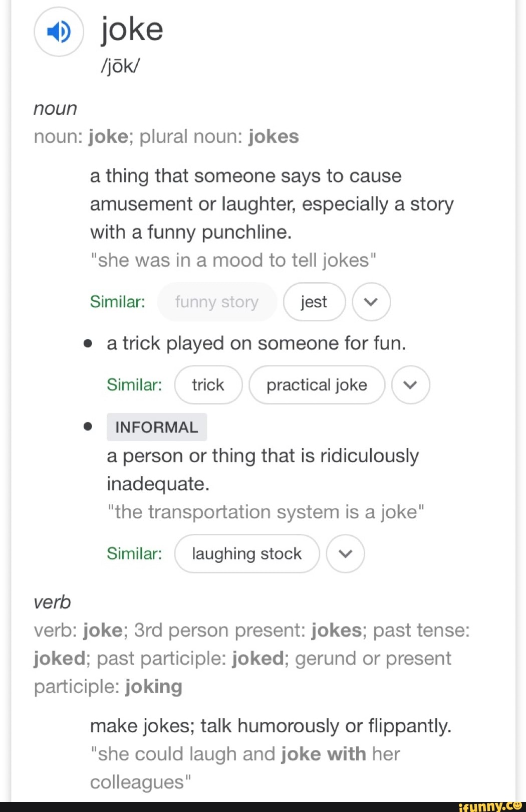Select the 'jest' synonym chip
Viewport: 526px width, 812px height.
(x=314, y=302)
